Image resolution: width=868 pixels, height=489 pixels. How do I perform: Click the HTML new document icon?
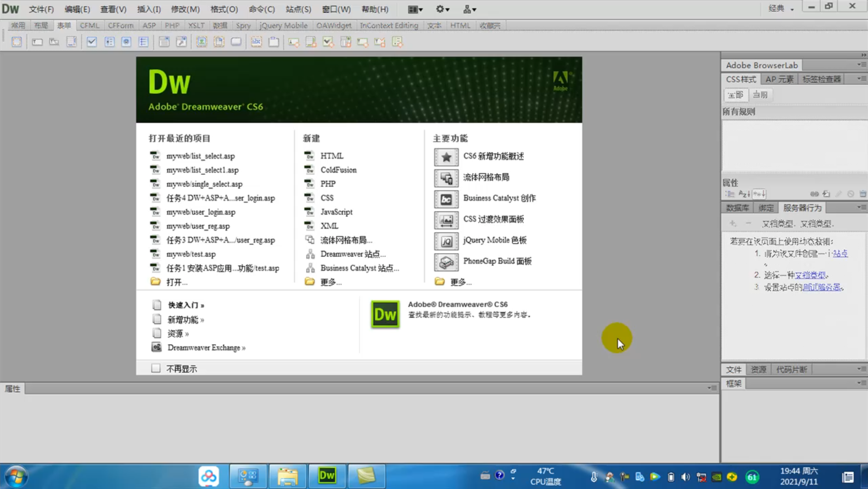click(x=310, y=156)
